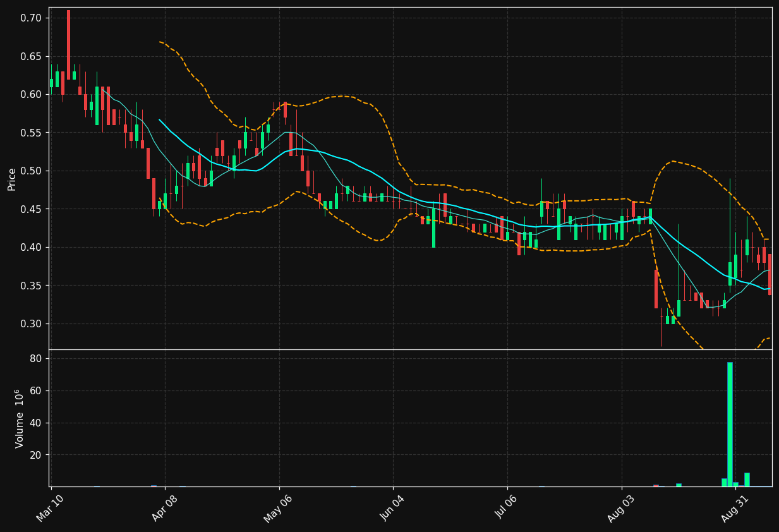Click the tallest green volume bar
Screen dimensions: 779x532
730,424
